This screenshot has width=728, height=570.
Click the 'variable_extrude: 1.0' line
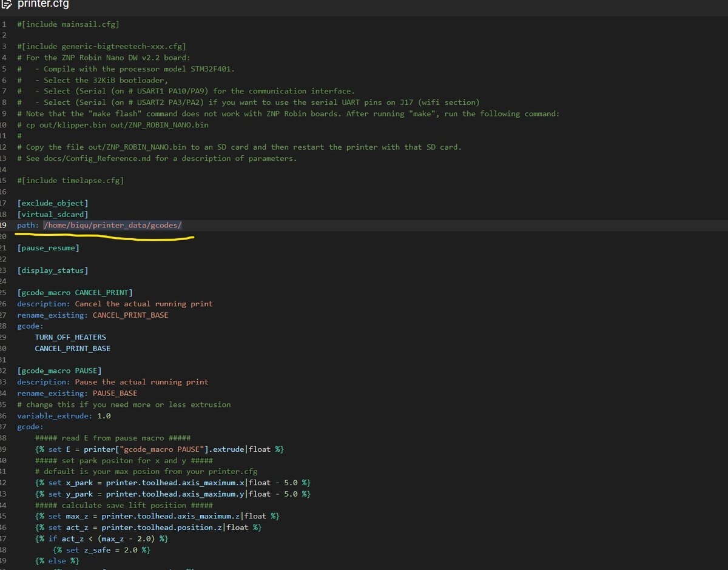pos(64,416)
